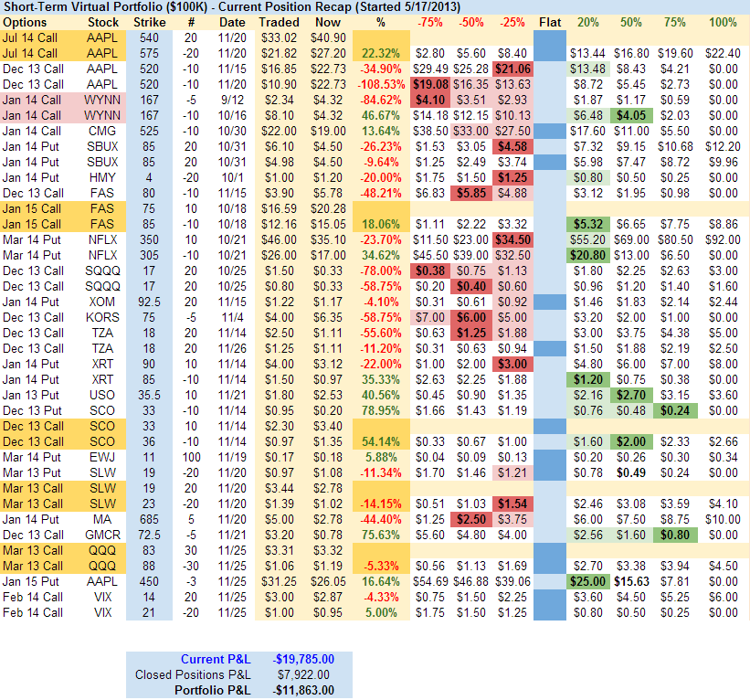Click the red $19.08 highlighted cell

point(428,83)
